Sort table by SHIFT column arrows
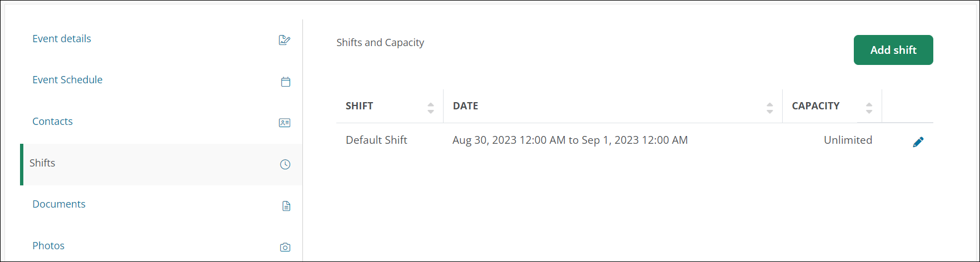 (431, 108)
